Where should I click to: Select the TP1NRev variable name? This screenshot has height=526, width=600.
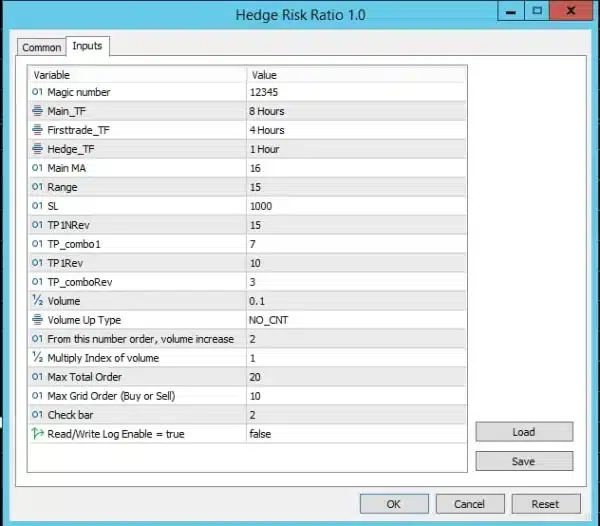tap(68, 225)
